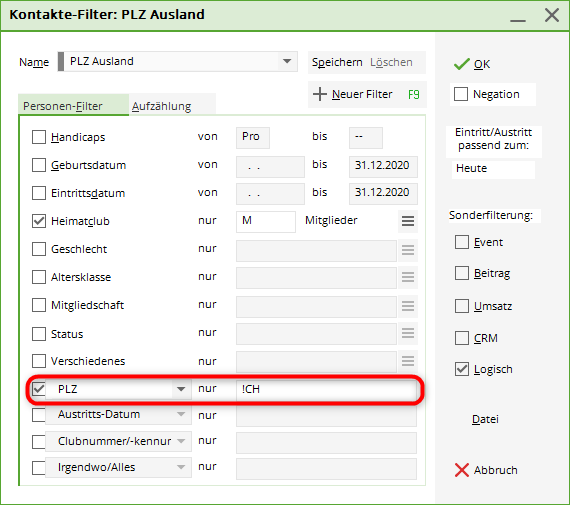Click the red Abbruch X icon
Screen dimensions: 570x505
(462, 470)
